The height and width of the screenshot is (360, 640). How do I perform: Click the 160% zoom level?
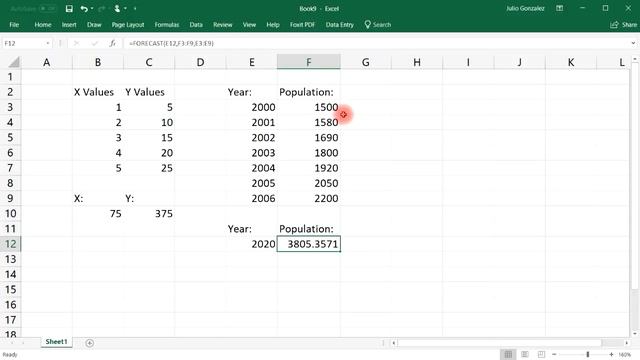[x=625, y=354]
